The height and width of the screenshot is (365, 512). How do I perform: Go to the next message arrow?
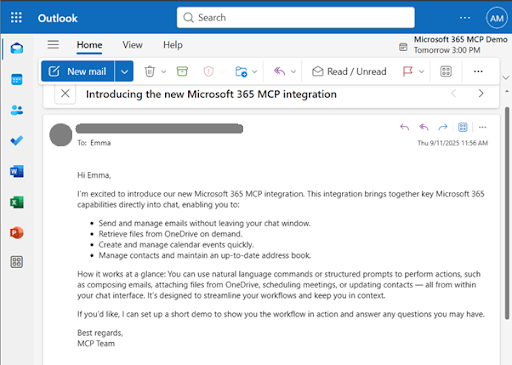pyautogui.click(x=481, y=93)
